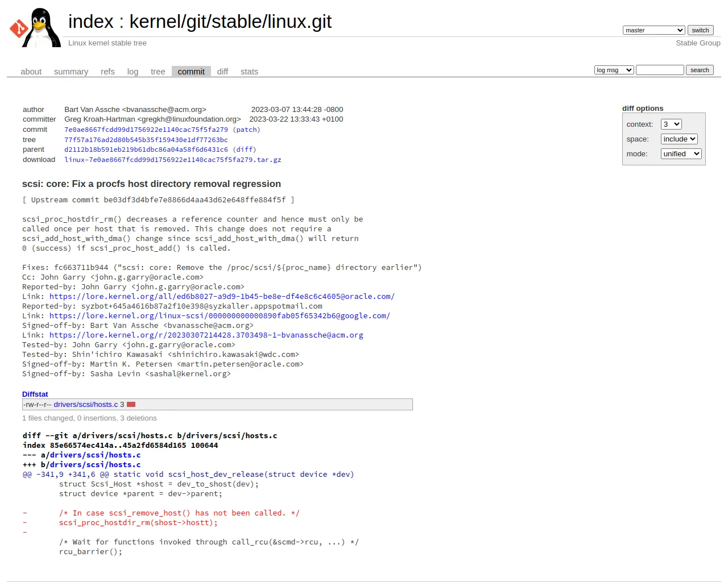Open the diff tab
Viewport: 728px width, 582px height.
[222, 72]
